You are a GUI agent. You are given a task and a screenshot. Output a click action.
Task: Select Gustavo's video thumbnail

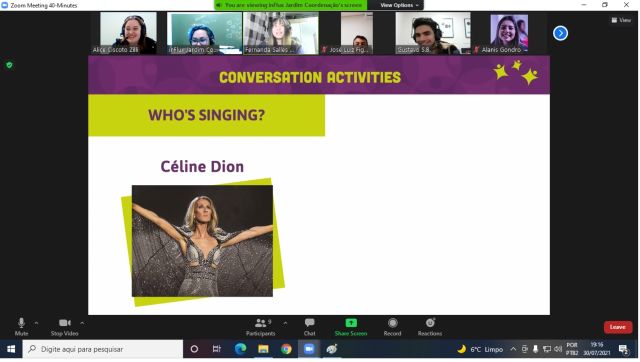coord(433,33)
